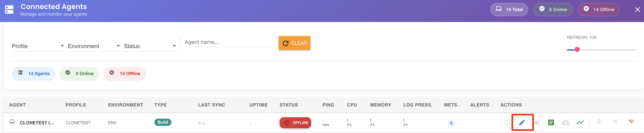The image size is (644, 133).
Task: Click the red OFFLINE status badge
Action: (295, 123)
